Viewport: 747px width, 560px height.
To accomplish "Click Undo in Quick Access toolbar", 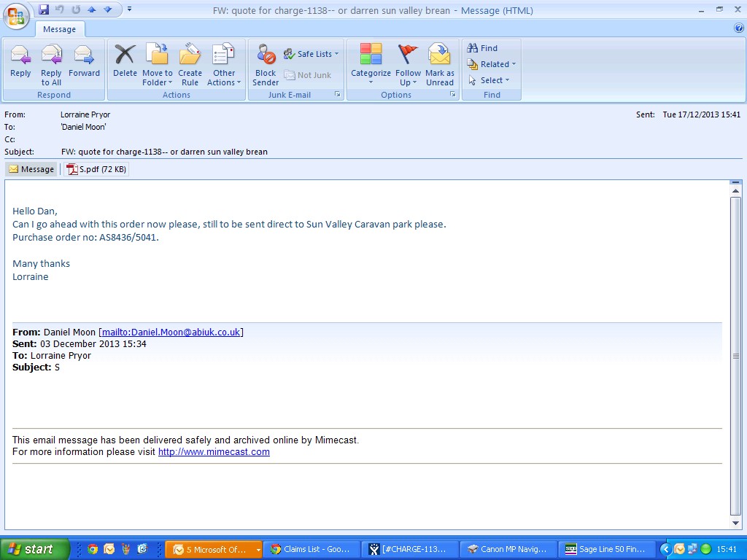I will [60, 9].
